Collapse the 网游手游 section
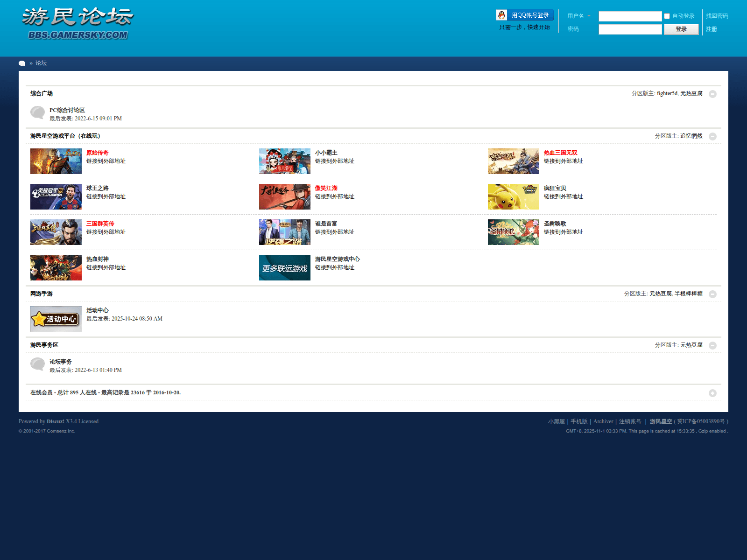747x560 pixels. pyautogui.click(x=712, y=294)
